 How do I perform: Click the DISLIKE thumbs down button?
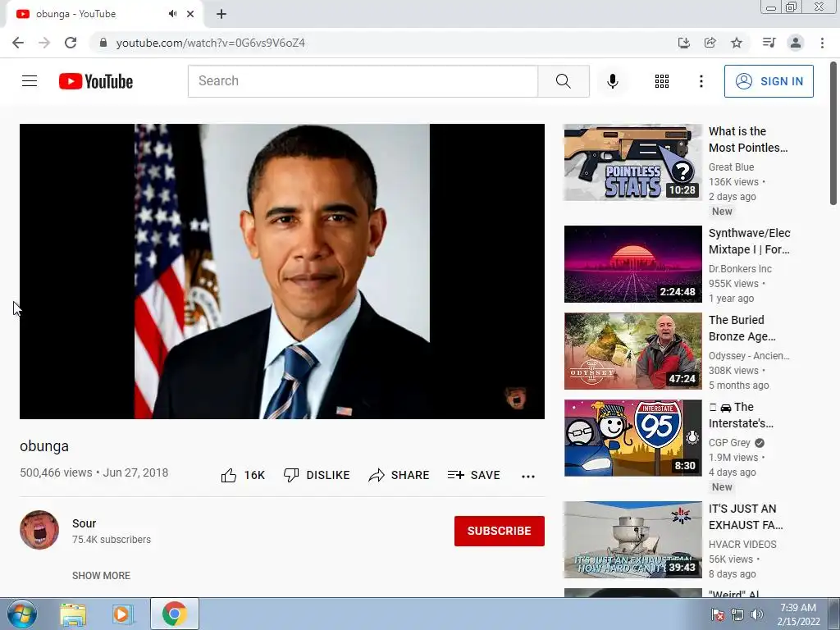317,475
